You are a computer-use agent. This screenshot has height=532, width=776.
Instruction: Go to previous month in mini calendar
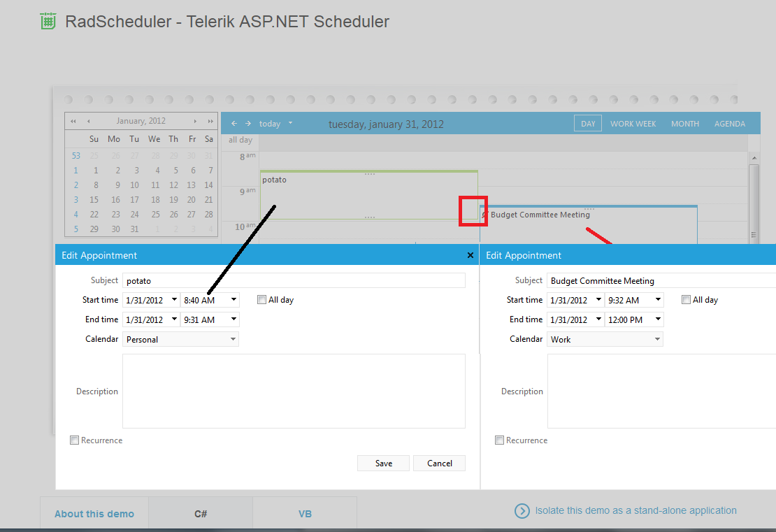88,121
